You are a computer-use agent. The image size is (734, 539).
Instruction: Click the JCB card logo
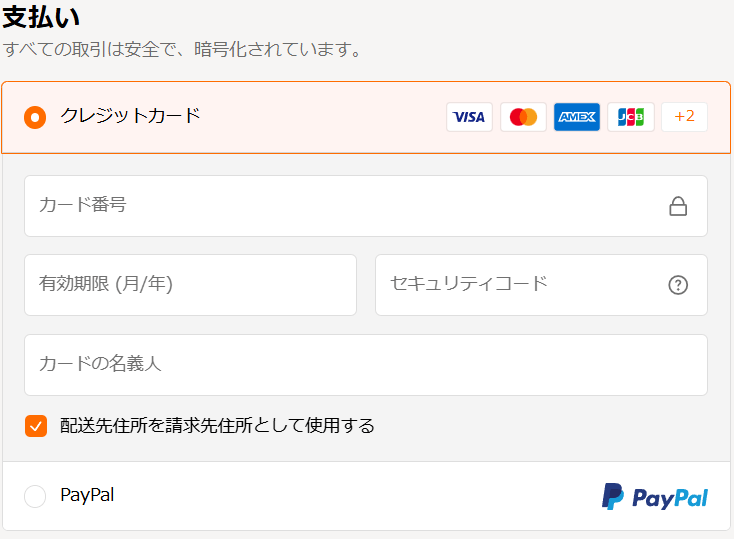click(x=631, y=117)
